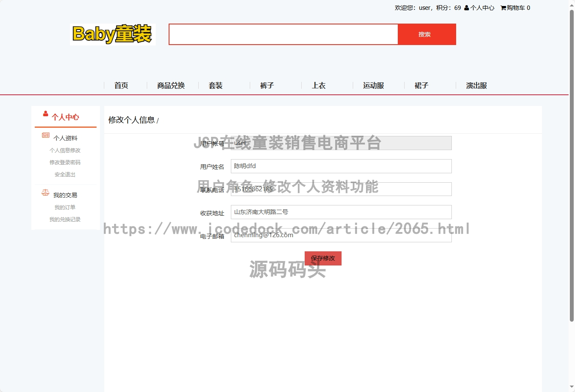Go to 首页 in navigation bar
This screenshot has height=392, width=575.
[x=121, y=85]
